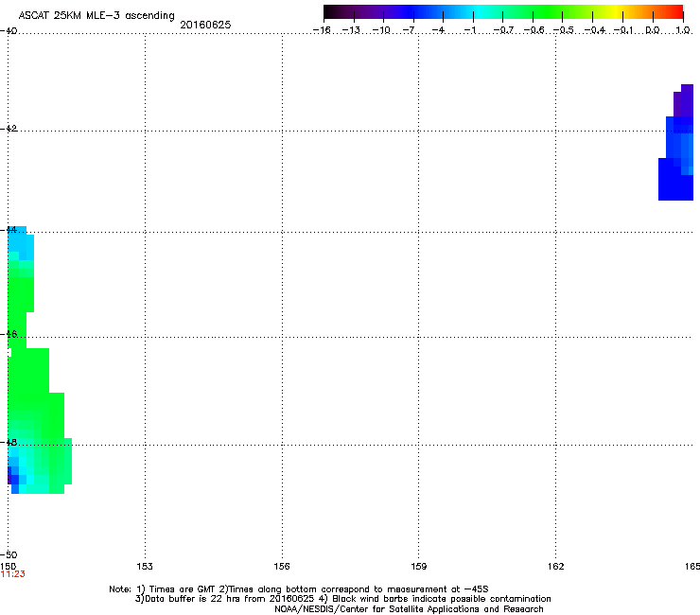Click the 'Times are GMT' note line

[x=299, y=589]
